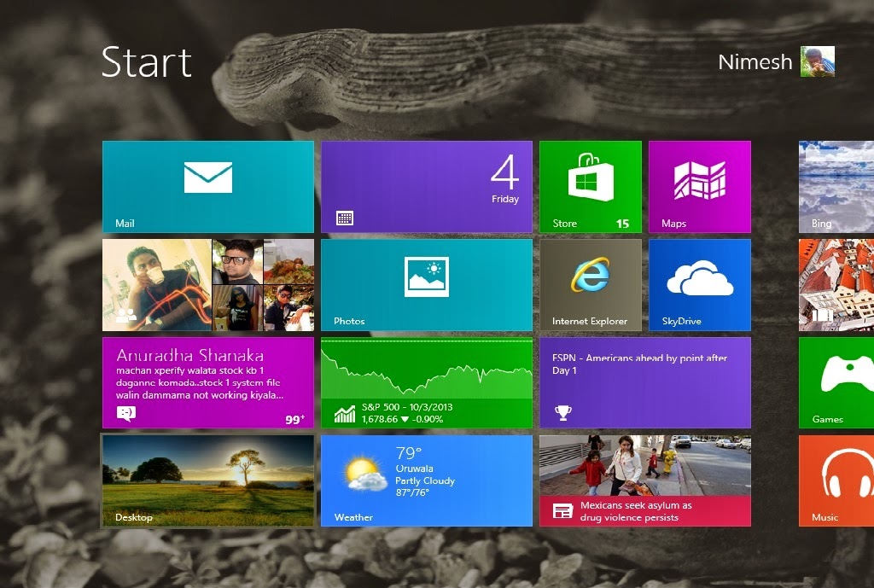The image size is (874, 588).
Task: Click the 'Oruwala' location text
Action: click(414, 469)
